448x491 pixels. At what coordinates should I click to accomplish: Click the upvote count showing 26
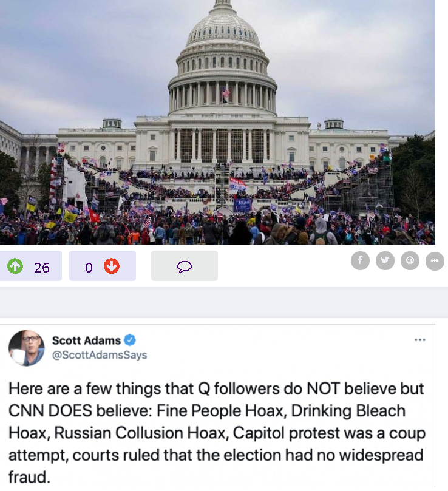(x=42, y=268)
